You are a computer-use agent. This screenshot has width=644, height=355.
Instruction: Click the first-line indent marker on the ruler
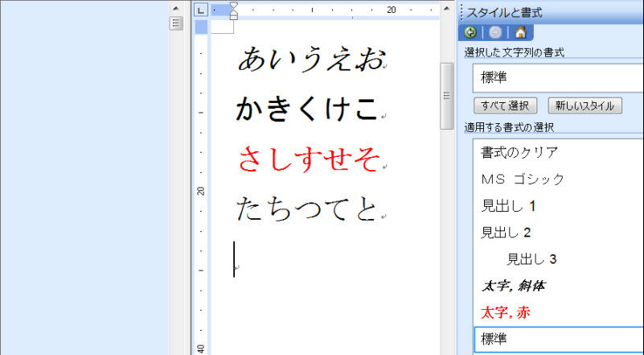pos(234,6)
